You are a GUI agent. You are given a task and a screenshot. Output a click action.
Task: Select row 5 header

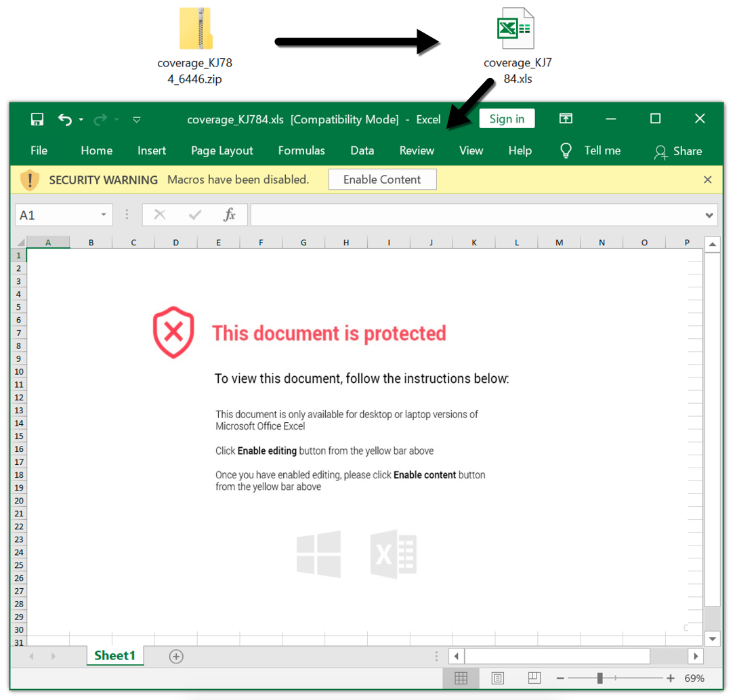point(19,307)
